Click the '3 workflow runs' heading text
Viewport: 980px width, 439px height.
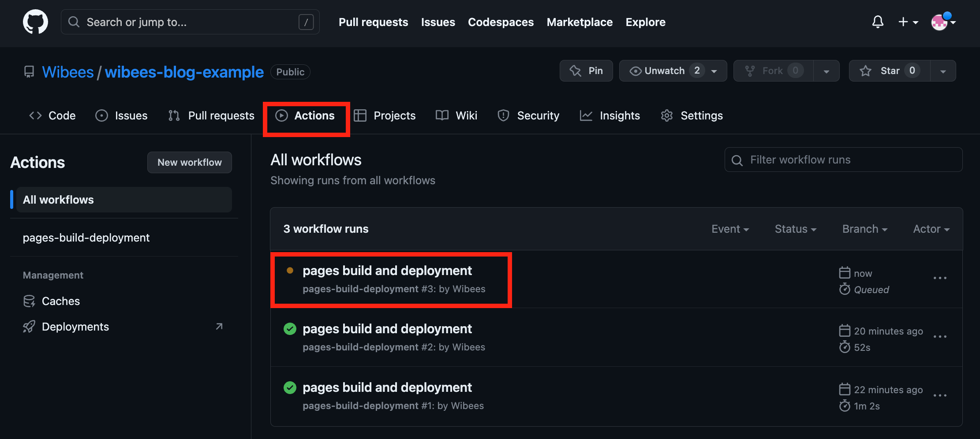pyautogui.click(x=326, y=229)
